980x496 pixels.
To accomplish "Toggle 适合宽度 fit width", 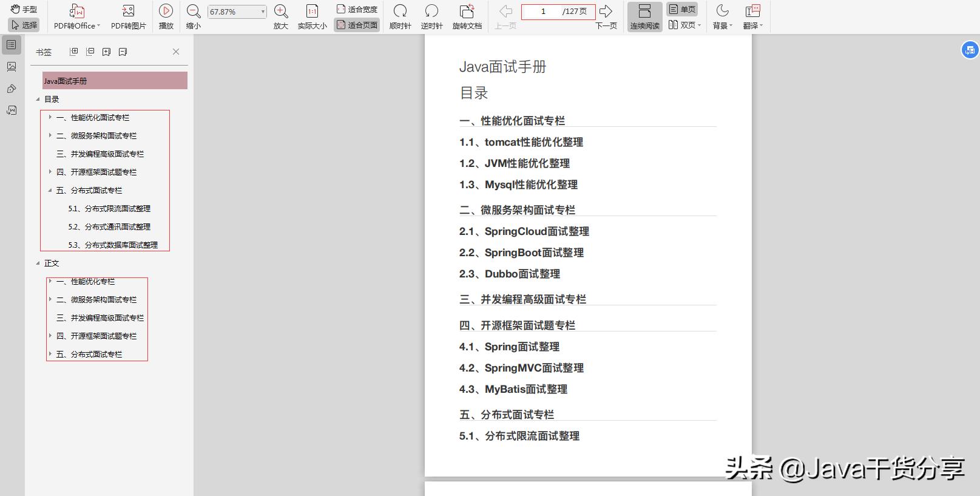I will [357, 9].
